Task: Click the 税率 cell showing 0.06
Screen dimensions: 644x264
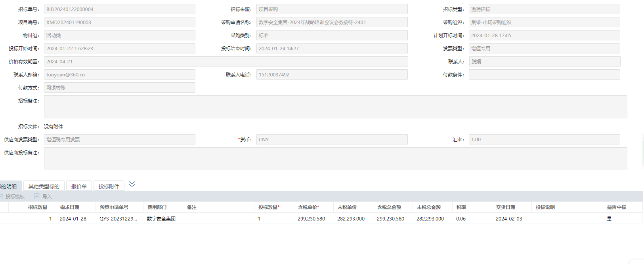Action: click(461, 219)
